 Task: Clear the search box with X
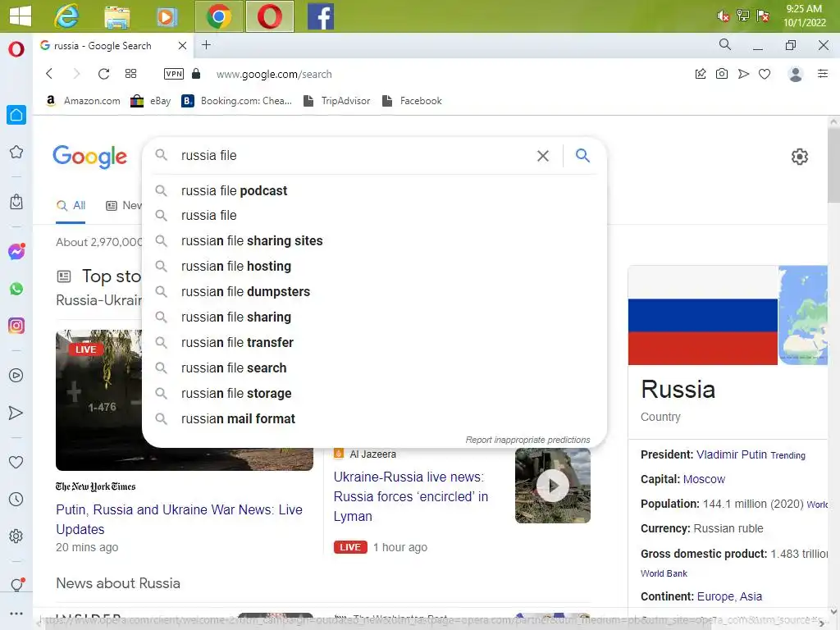543,156
